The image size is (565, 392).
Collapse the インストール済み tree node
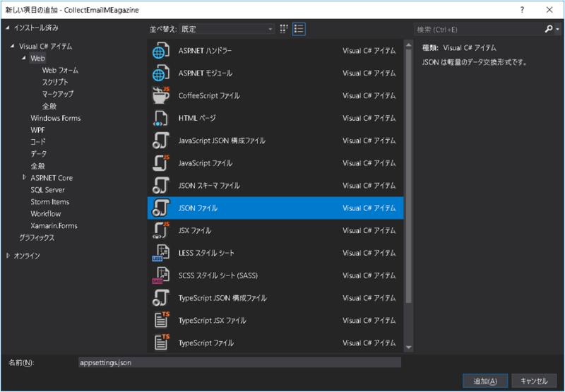(8, 28)
